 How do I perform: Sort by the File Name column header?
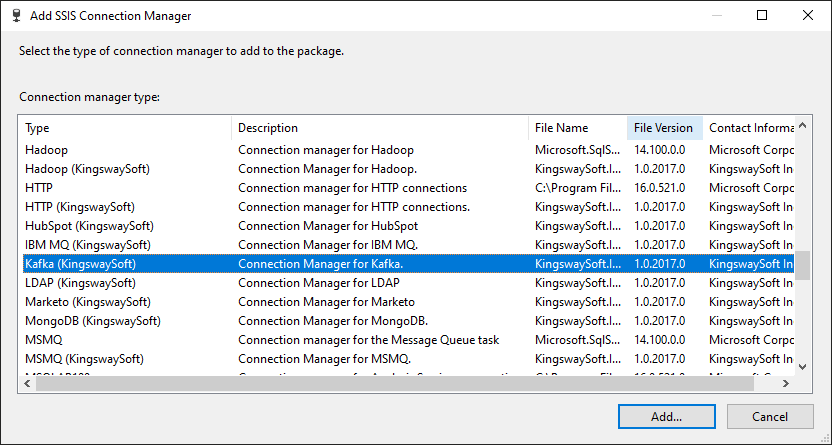(x=578, y=128)
